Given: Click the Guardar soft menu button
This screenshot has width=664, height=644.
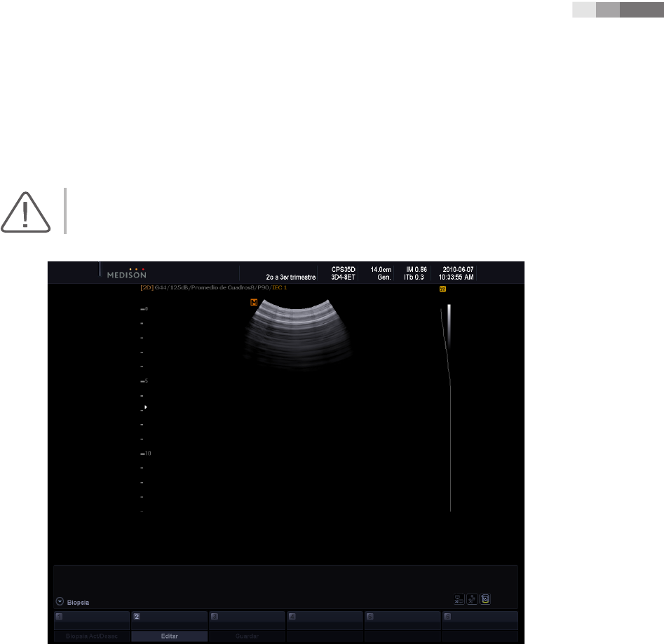Looking at the screenshot, I should coord(247,636).
